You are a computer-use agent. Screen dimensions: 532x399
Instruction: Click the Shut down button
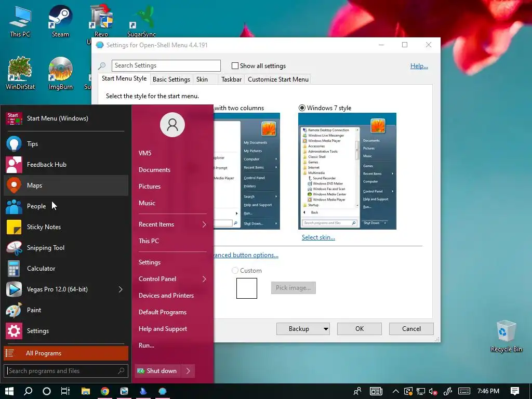[158, 371]
